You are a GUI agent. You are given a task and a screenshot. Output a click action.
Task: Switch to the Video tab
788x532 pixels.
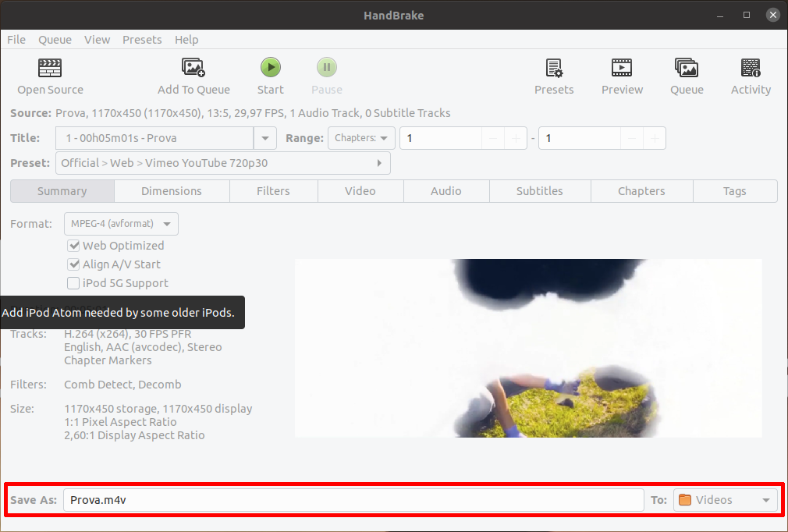[360, 191]
